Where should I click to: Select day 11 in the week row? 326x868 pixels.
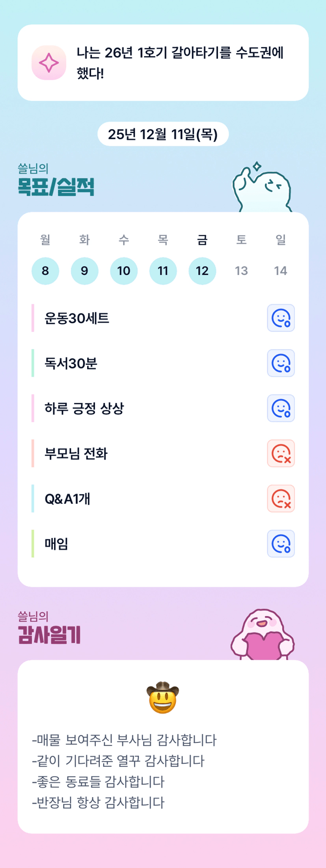[x=163, y=271]
